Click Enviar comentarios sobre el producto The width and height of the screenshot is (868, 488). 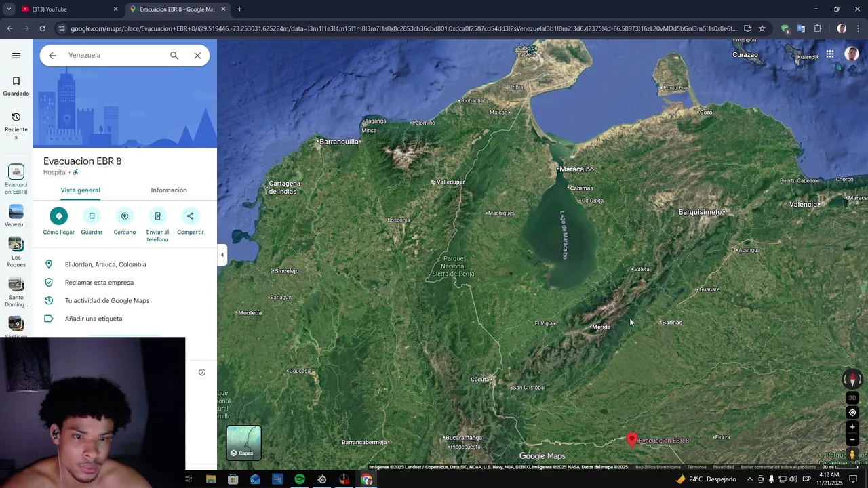778,467
